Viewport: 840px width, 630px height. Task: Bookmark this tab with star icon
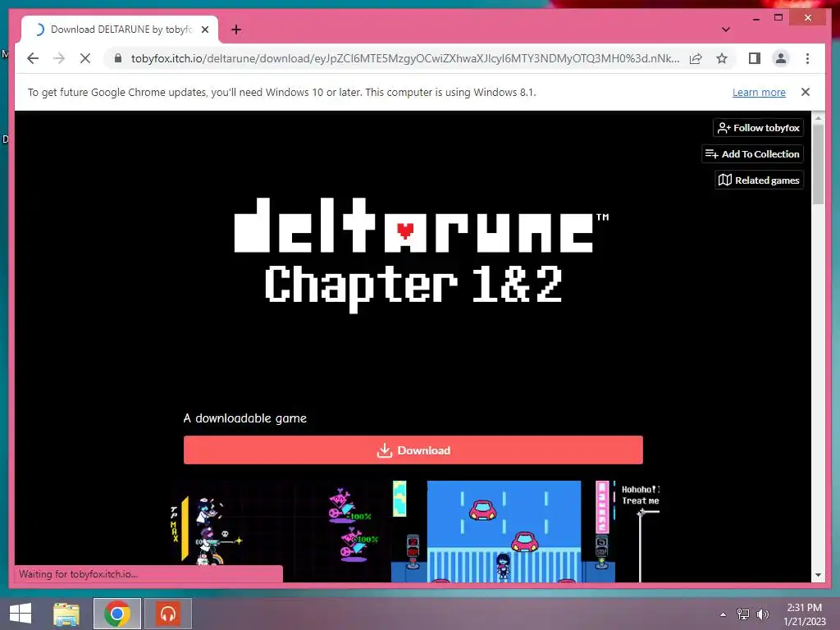point(722,58)
